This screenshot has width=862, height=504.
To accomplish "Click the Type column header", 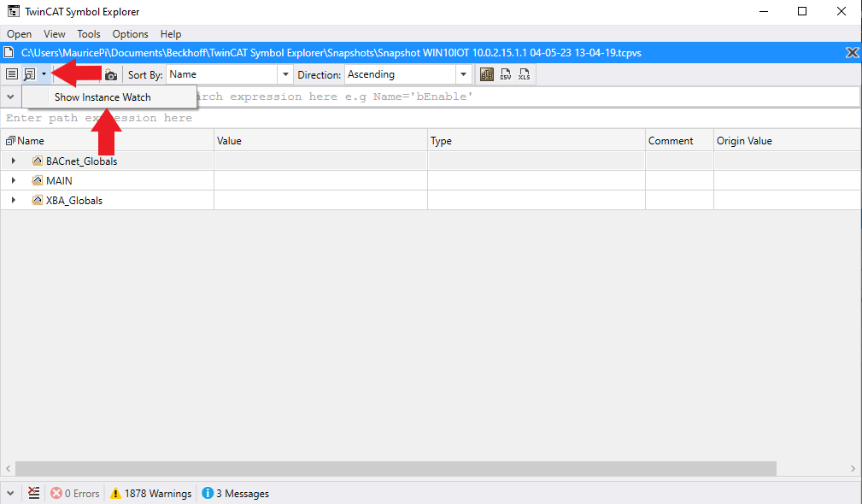I will click(536, 141).
